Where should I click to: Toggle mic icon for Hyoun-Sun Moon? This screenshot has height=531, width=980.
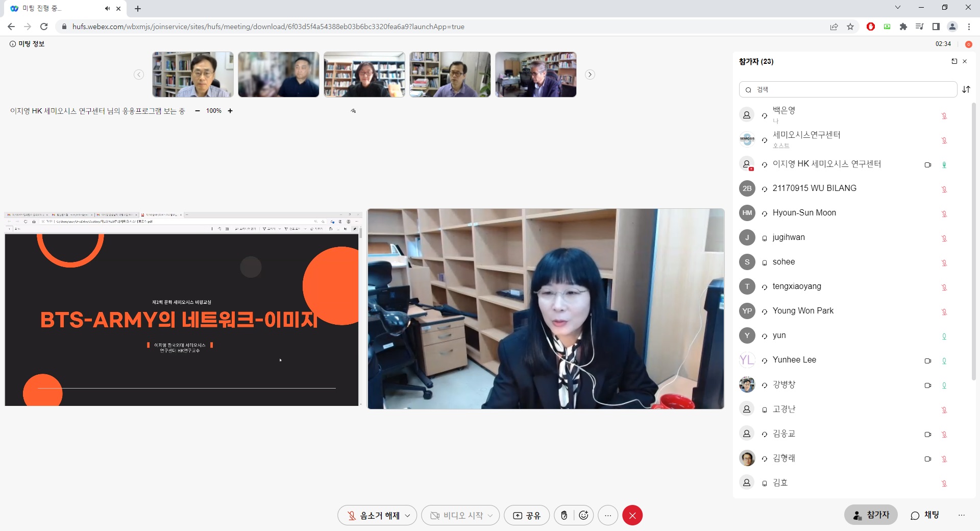click(944, 214)
